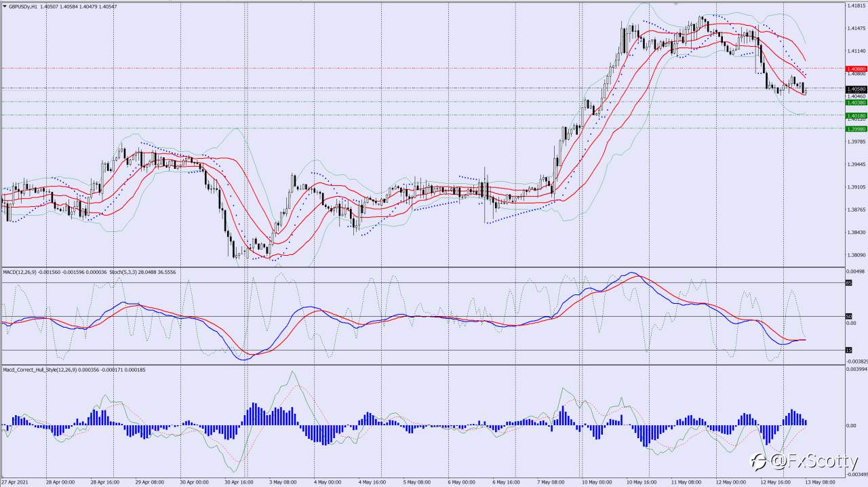This screenshot has width=868, height=487.
Task: Click the 1.39785 value on price axis
Action: tap(855, 142)
